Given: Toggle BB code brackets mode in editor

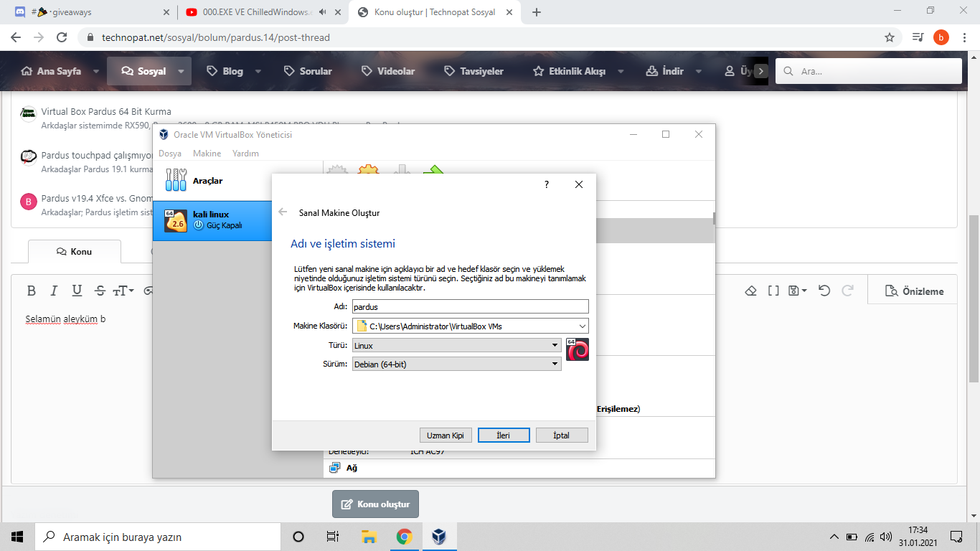Looking at the screenshot, I should click(x=773, y=291).
